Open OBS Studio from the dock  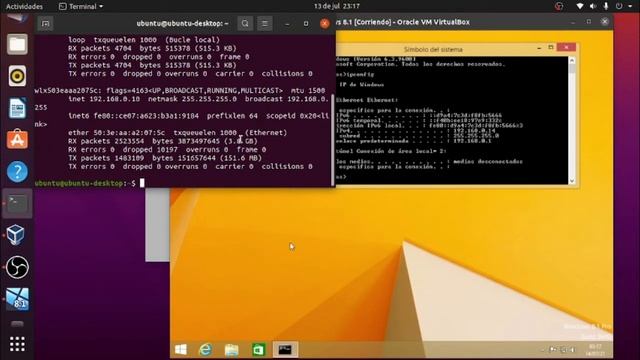tap(17, 267)
